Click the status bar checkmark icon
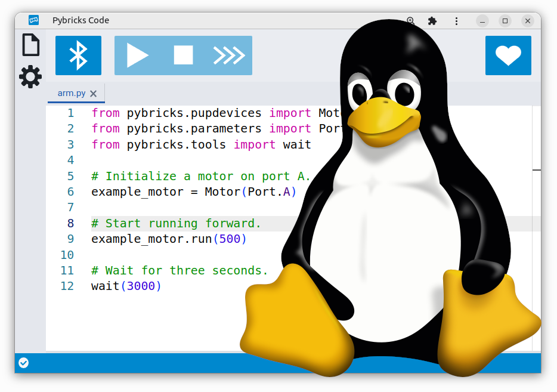 23,363
